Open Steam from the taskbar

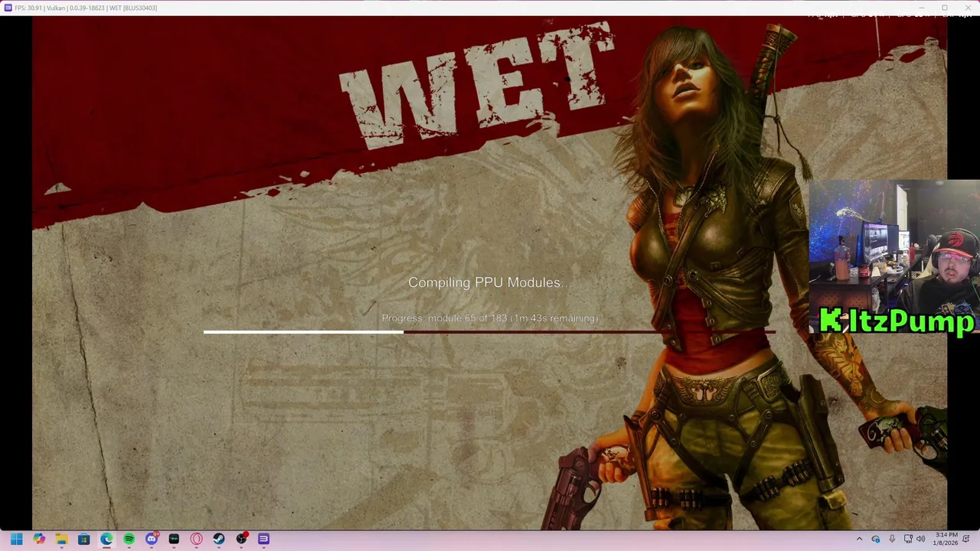(219, 540)
